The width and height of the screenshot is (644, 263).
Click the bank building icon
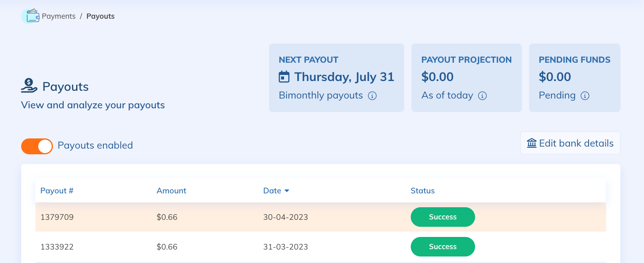532,143
